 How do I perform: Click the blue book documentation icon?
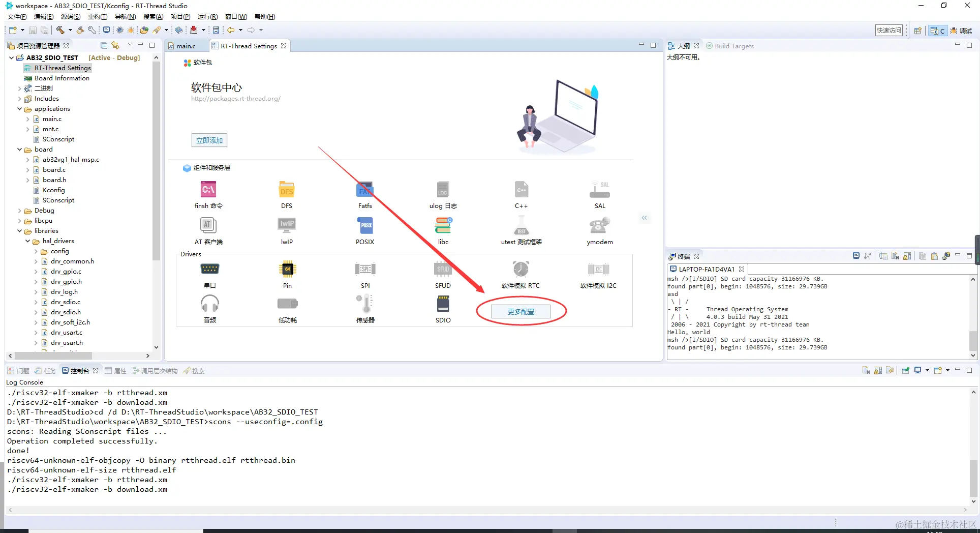coord(179,31)
